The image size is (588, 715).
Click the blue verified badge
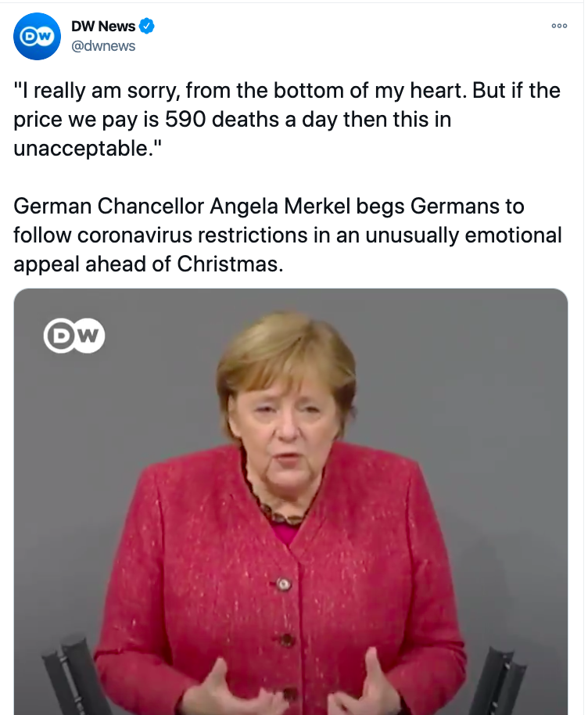pyautogui.click(x=146, y=27)
